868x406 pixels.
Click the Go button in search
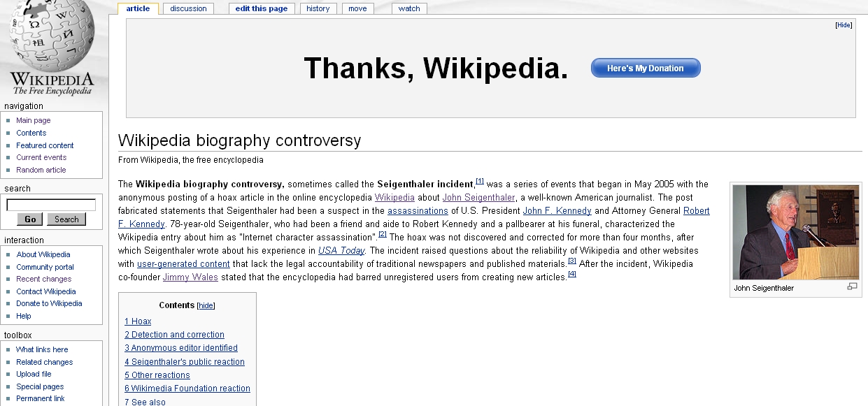click(x=30, y=219)
